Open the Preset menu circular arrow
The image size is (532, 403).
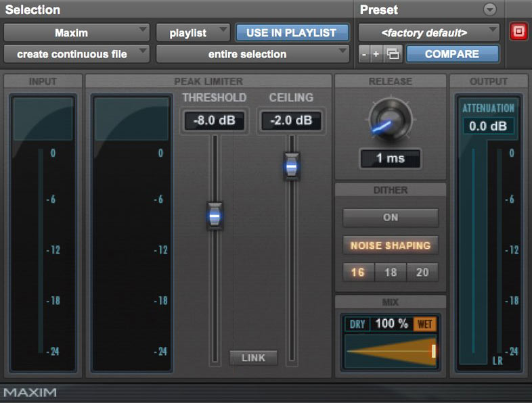[x=489, y=9]
